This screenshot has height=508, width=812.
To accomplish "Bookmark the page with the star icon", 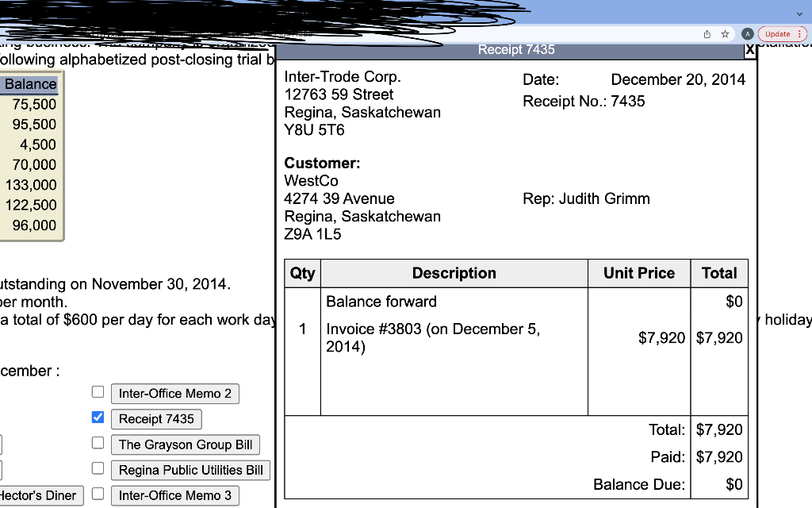I will [726, 35].
